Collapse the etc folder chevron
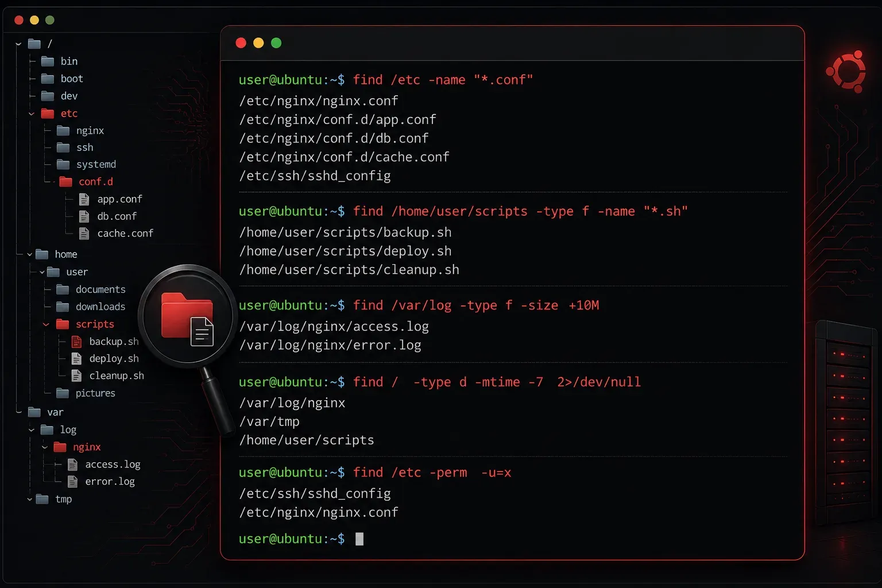Viewport: 882px width, 588px height. click(x=32, y=114)
